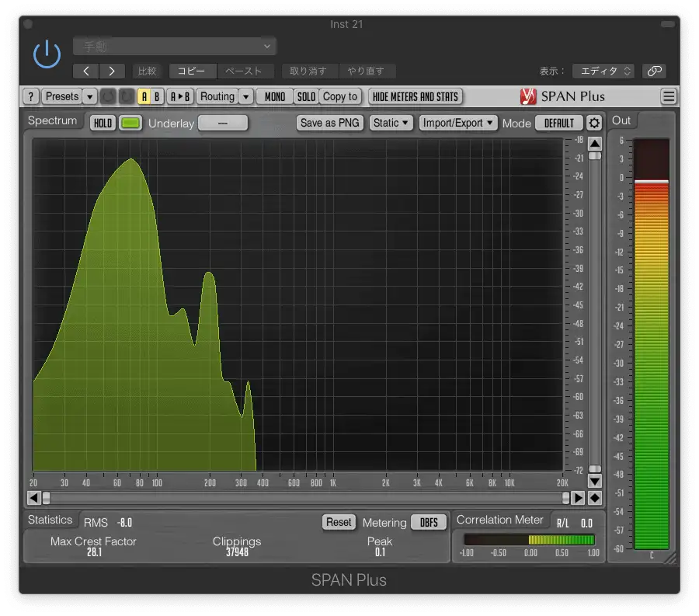Click the left horizontal range handle
699x616 pixels.
click(46, 498)
